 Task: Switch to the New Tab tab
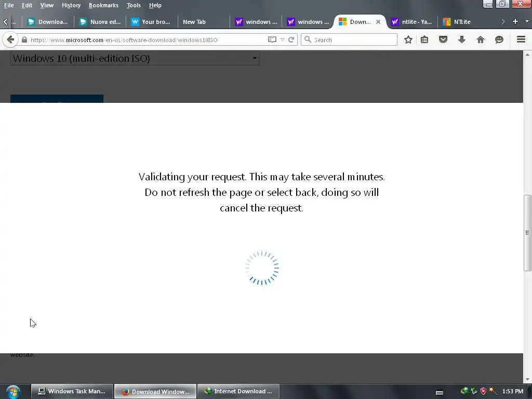203,22
